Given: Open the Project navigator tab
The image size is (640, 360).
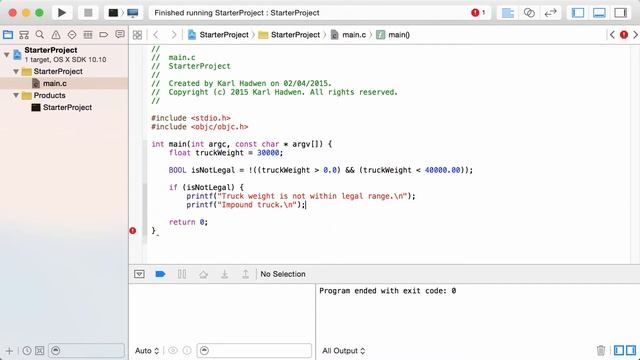Looking at the screenshot, I should point(8,35).
